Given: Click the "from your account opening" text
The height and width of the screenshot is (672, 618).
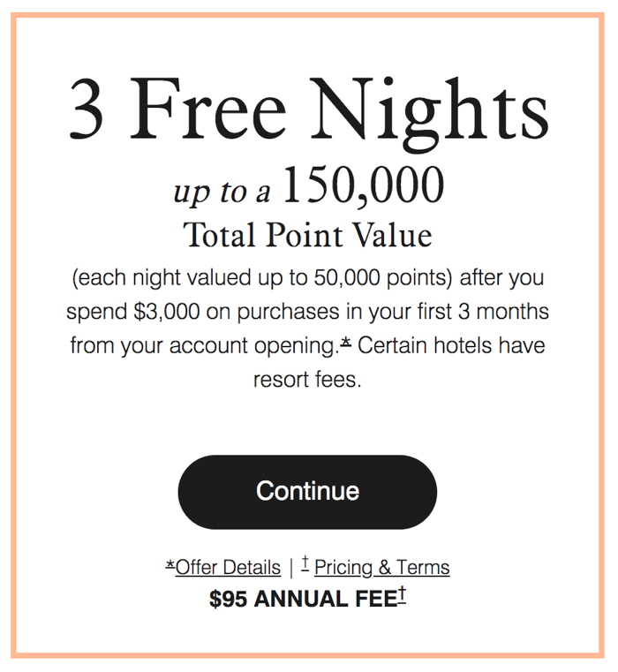Looking at the screenshot, I should (205, 346).
